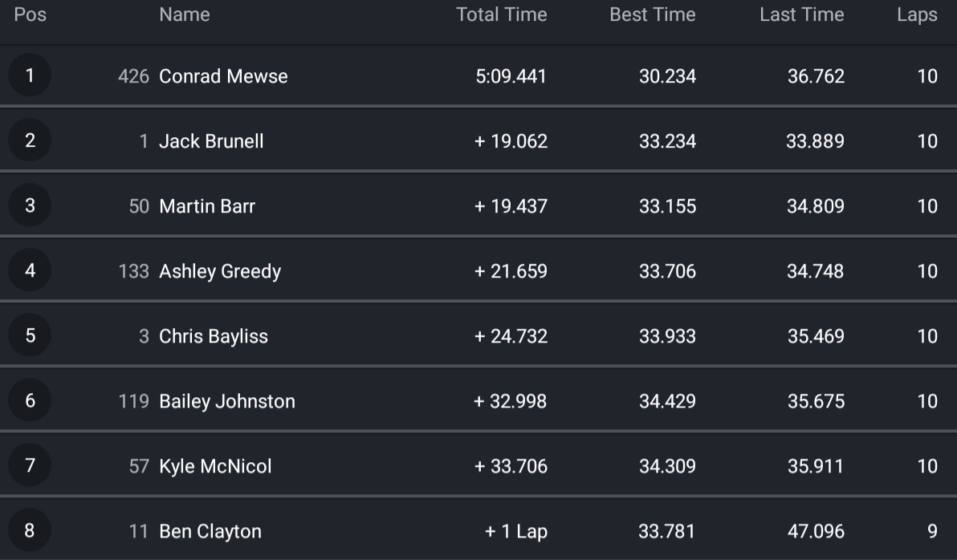Sort by the Name column header

pyautogui.click(x=185, y=15)
